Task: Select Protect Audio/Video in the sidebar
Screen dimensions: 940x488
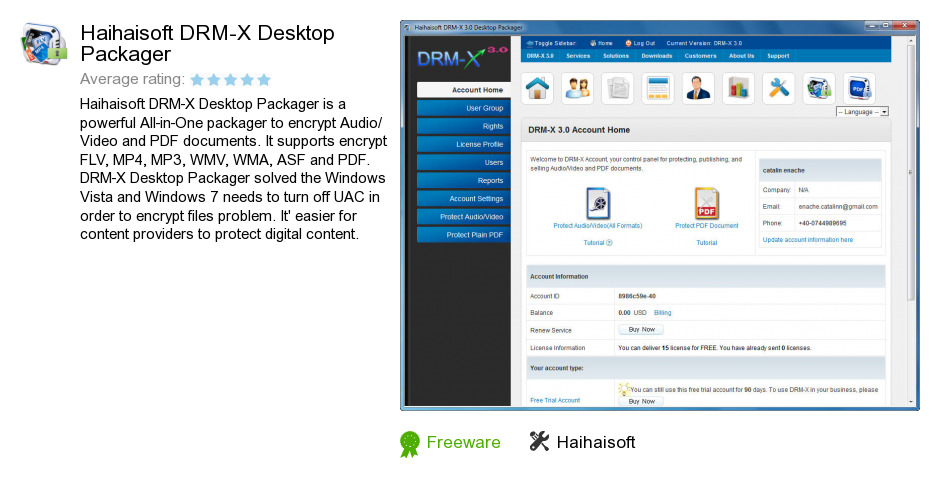Action: pos(463,216)
